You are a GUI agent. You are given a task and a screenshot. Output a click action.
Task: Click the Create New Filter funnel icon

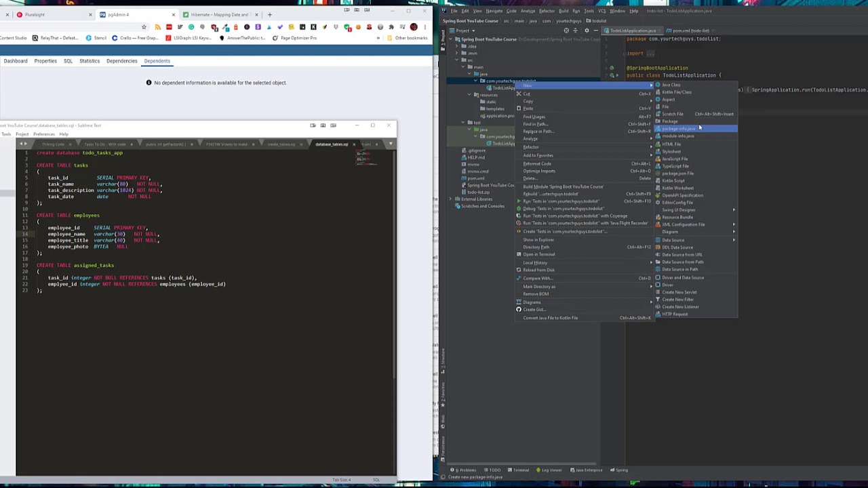658,300
